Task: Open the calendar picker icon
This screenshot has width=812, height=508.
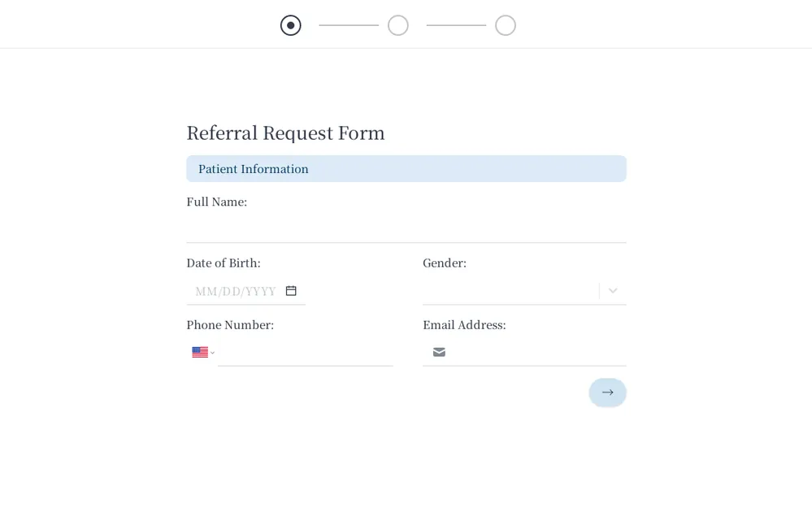Action: [x=291, y=291]
